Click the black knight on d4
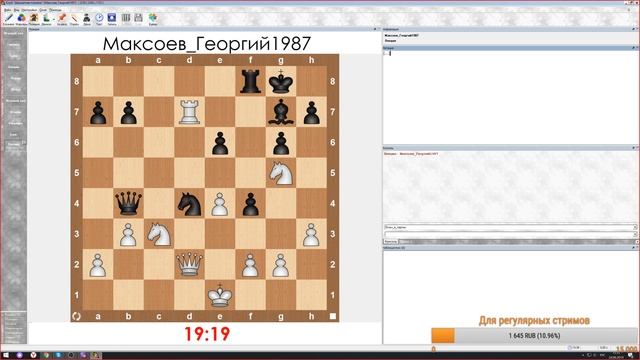This screenshot has width=640, height=360. 189,203
